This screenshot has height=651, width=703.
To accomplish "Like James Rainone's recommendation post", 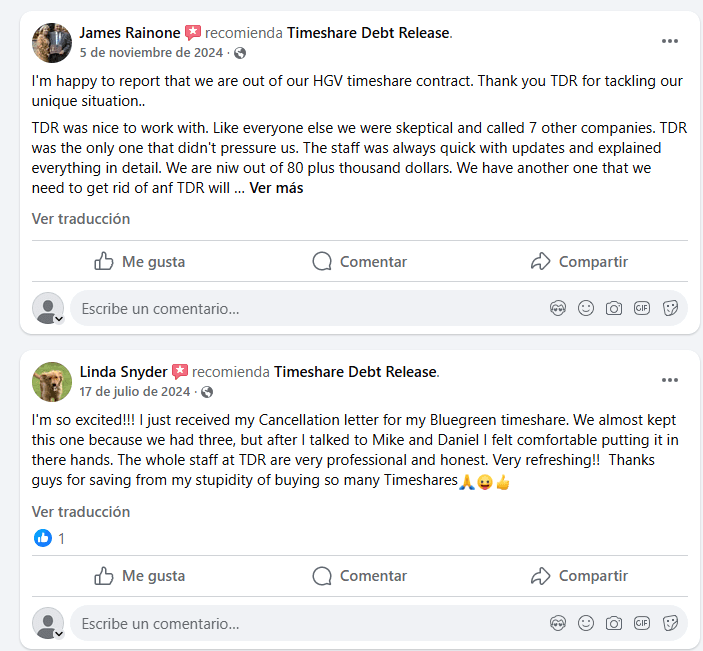I will coord(140,262).
